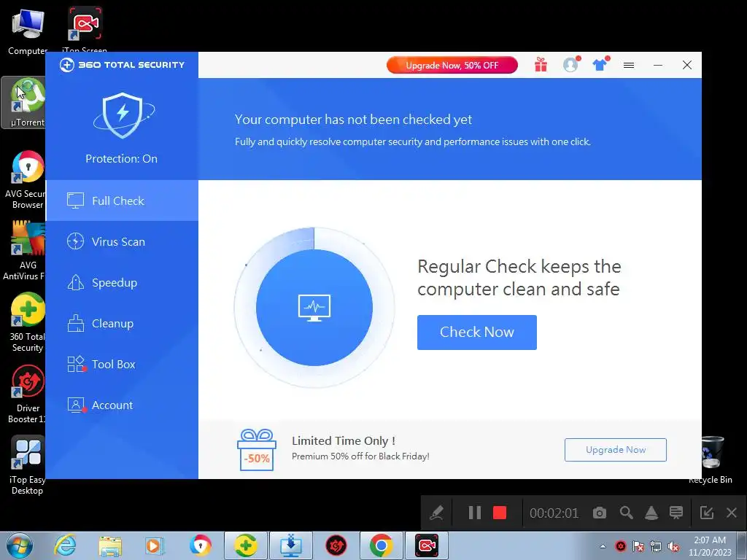Viewport: 747px width, 560px height.
Task: Click the Check Now button
Action: [477, 332]
